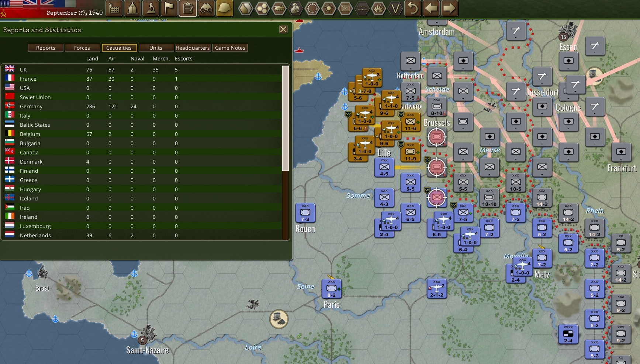Screen dimensions: 640x364
Task: Close the Reports and Statistics panel
Action: point(283,29)
